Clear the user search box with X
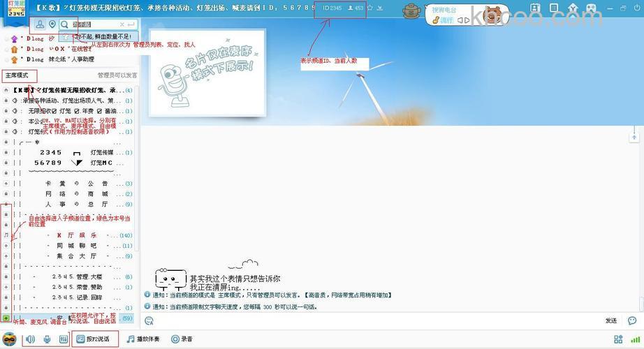This screenshot has height=349, width=644. (x=122, y=24)
